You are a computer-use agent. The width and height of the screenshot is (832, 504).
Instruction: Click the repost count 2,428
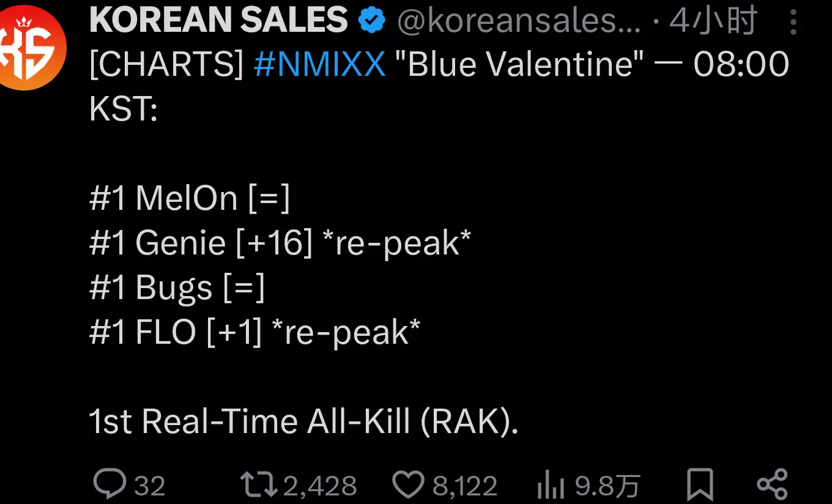(320, 486)
